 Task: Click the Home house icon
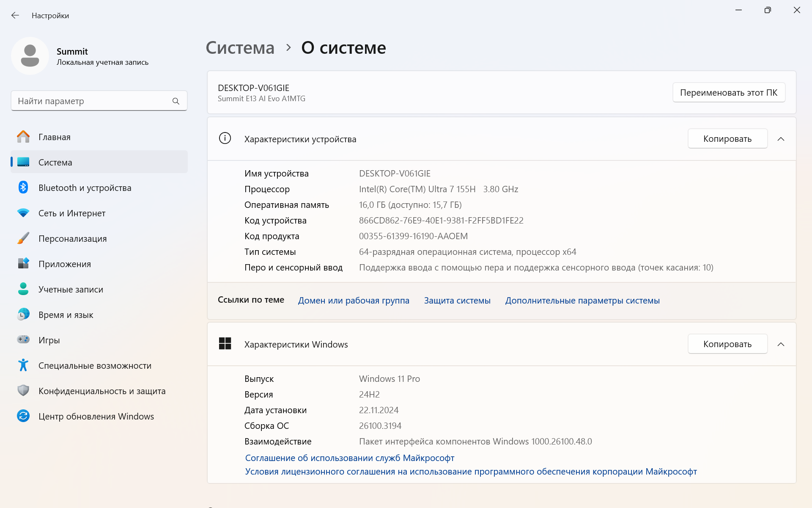(23, 137)
